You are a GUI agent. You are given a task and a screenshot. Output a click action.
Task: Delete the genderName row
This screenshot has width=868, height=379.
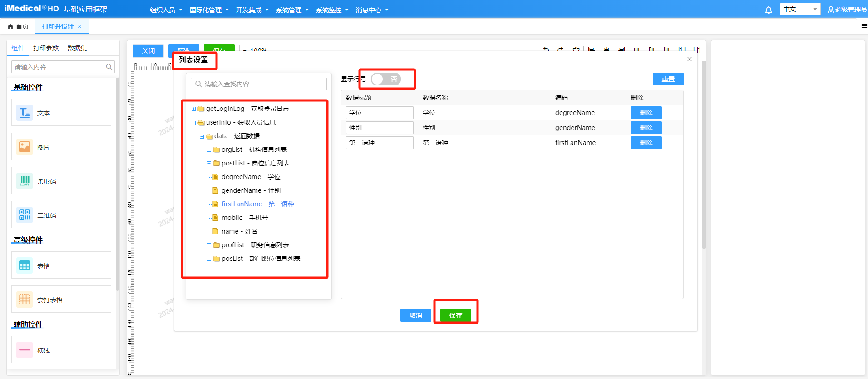click(646, 128)
